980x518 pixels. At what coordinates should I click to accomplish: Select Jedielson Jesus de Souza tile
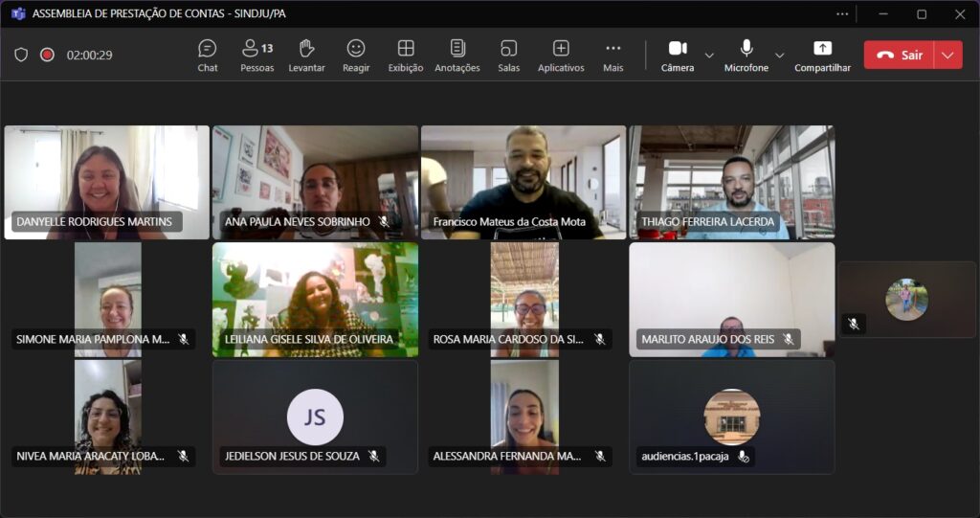pyautogui.click(x=315, y=417)
